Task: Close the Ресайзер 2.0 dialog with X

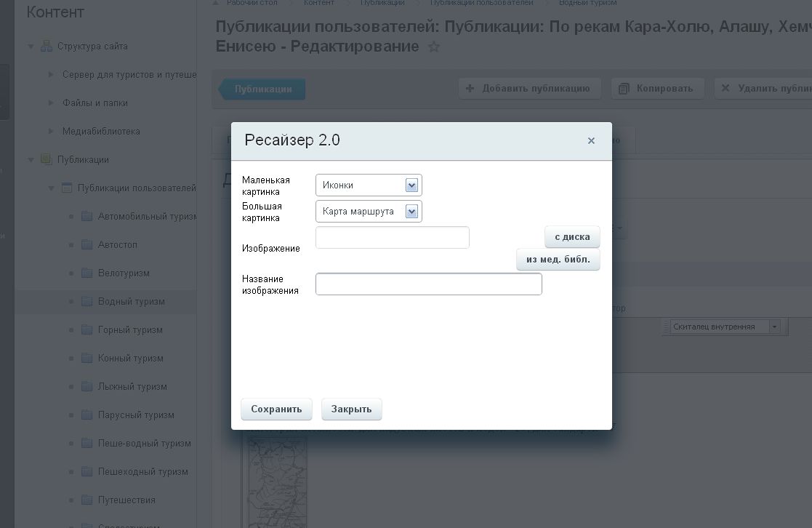Action: [x=591, y=141]
